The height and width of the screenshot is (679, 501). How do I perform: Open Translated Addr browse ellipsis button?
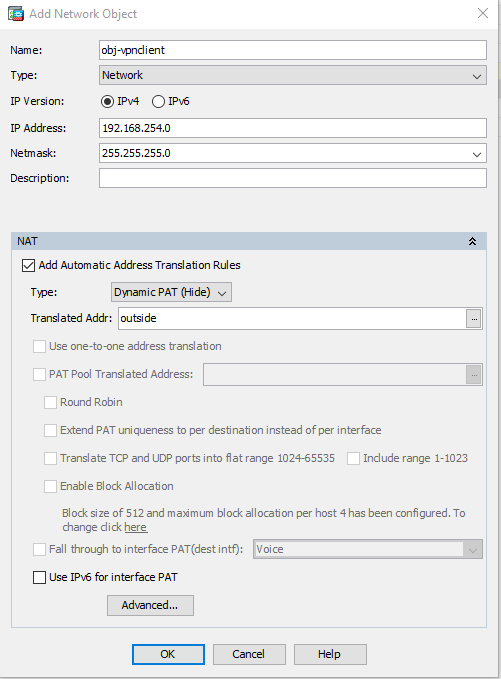[474, 319]
